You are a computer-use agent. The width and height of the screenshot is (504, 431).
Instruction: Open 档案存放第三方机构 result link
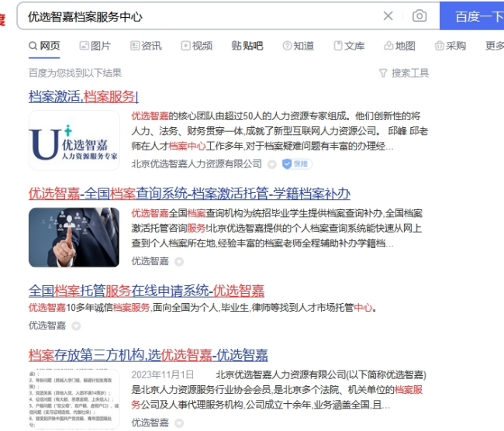pos(148,355)
